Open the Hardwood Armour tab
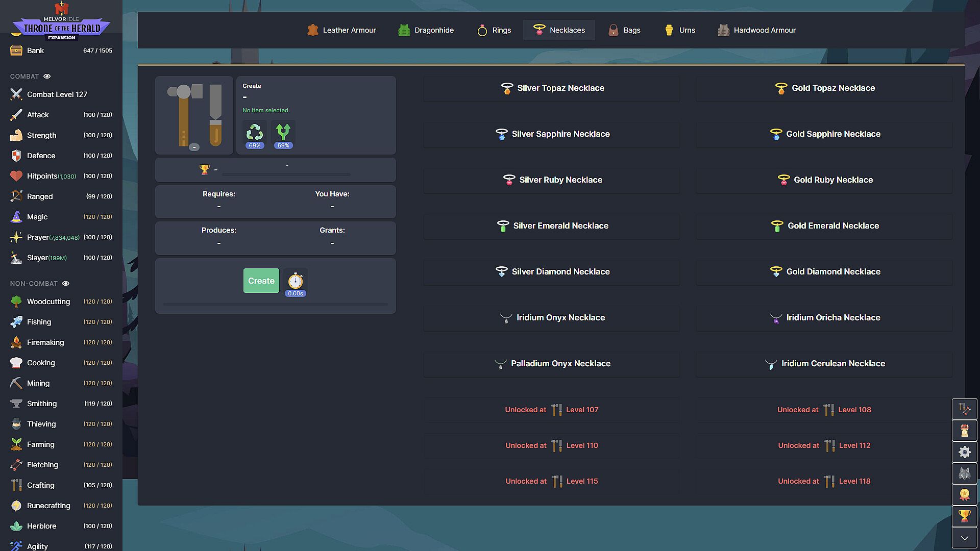This screenshot has width=980, height=551. click(x=757, y=30)
